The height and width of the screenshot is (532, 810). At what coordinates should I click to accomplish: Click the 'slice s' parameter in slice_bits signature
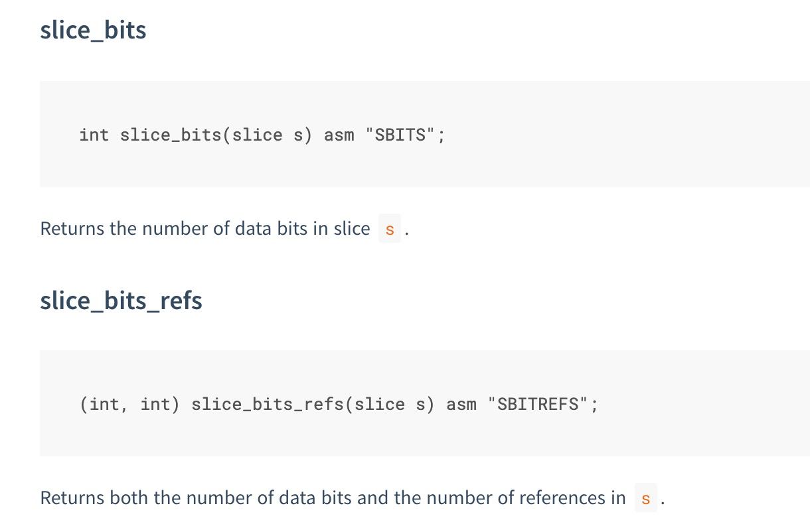coord(268,135)
